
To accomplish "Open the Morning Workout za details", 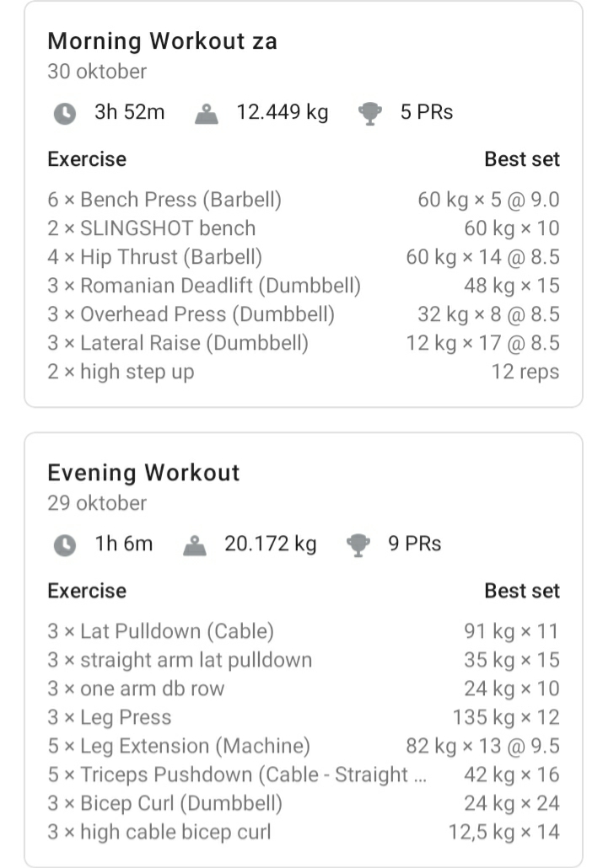I will [163, 40].
